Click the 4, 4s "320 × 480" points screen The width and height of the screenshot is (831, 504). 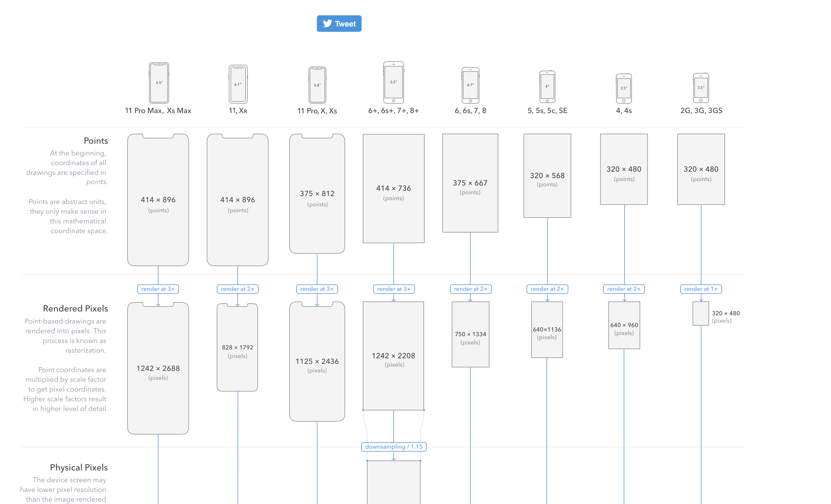point(624,169)
